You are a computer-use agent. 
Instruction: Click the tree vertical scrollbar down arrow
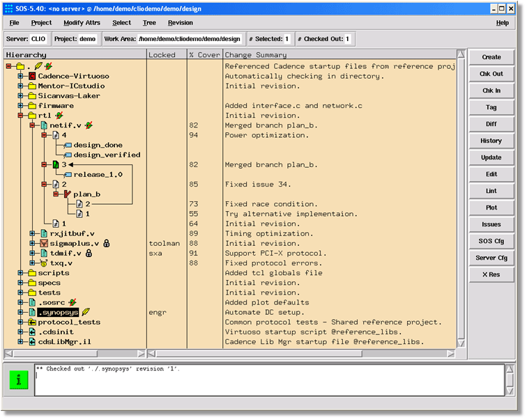461,344
